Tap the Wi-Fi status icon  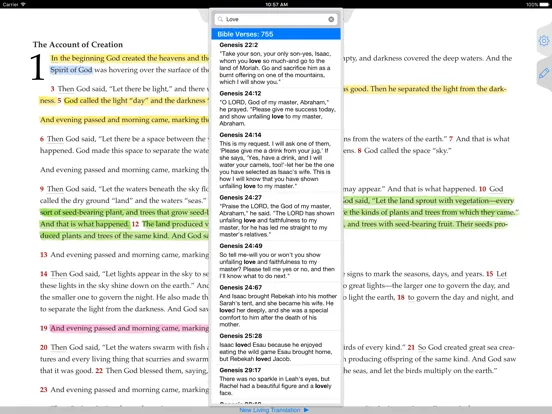23,4
